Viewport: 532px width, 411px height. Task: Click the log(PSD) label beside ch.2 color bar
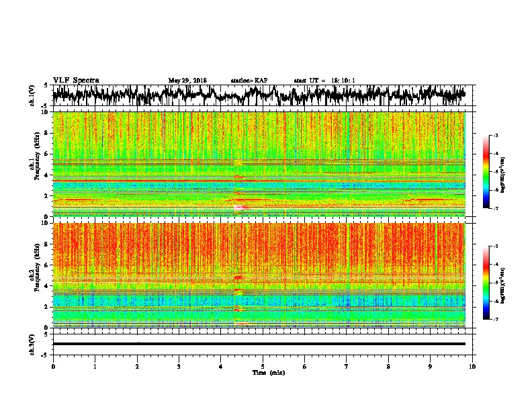click(x=502, y=286)
